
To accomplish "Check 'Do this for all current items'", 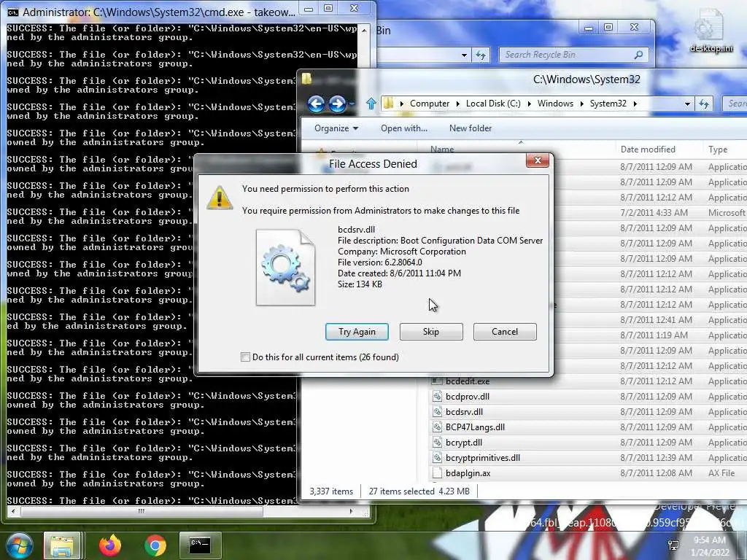I will click(x=245, y=357).
